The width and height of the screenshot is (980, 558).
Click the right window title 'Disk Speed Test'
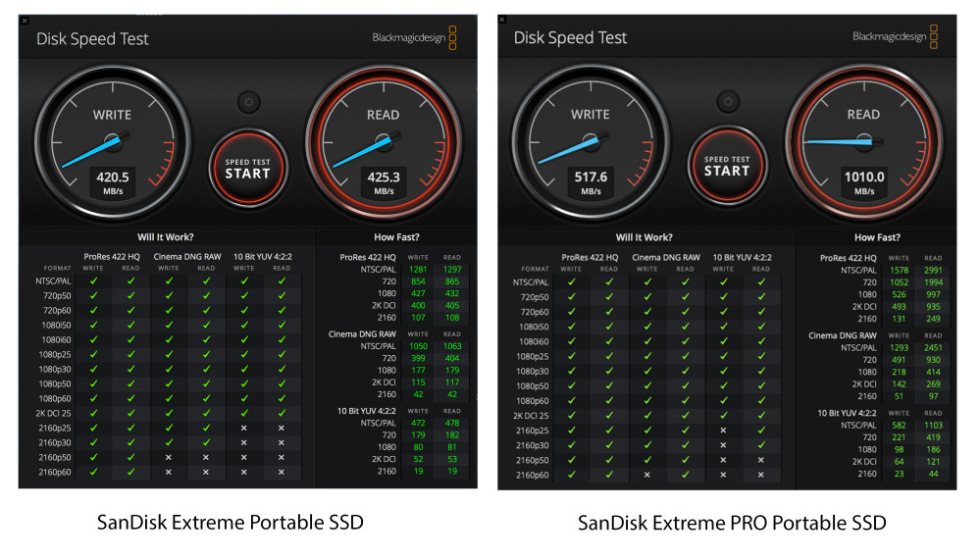(x=570, y=37)
